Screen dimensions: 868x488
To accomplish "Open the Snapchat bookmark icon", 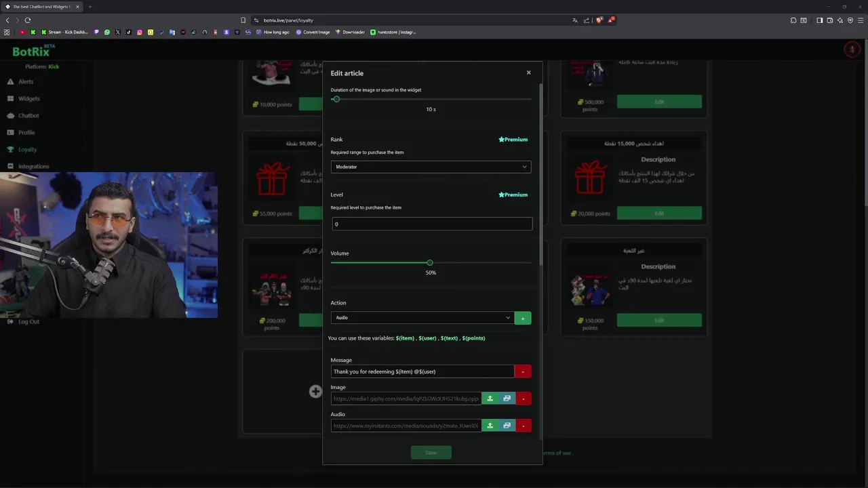I will [x=151, y=32].
